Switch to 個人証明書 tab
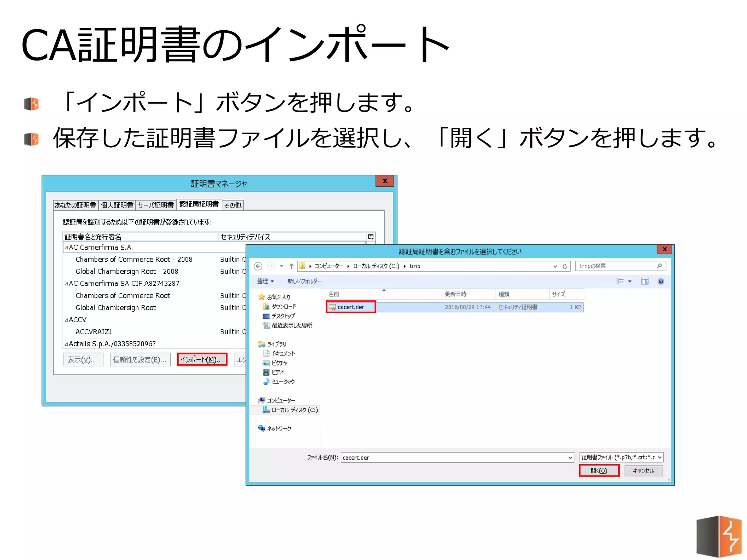Screen dimensions: 747x560 pyautogui.click(x=117, y=205)
